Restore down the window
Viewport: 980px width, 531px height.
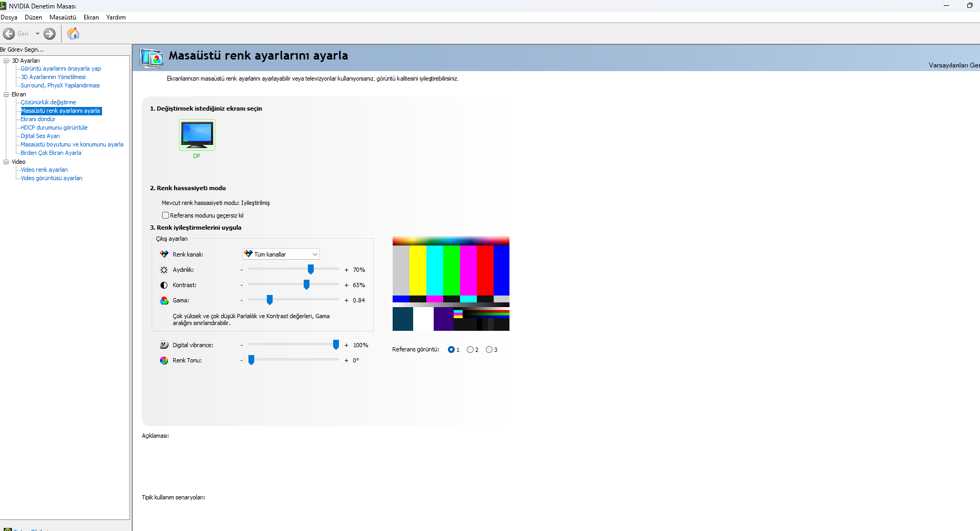click(969, 5)
